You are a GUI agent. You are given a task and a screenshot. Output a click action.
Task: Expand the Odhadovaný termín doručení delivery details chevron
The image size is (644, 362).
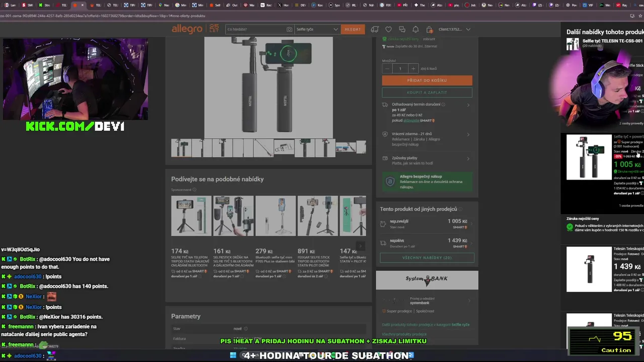point(468,105)
